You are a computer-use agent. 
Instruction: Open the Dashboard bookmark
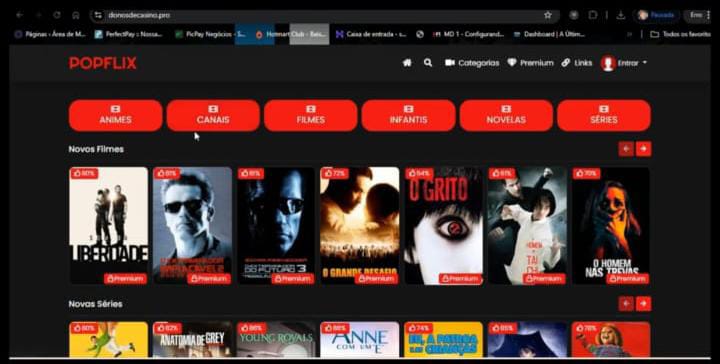[x=549, y=34]
